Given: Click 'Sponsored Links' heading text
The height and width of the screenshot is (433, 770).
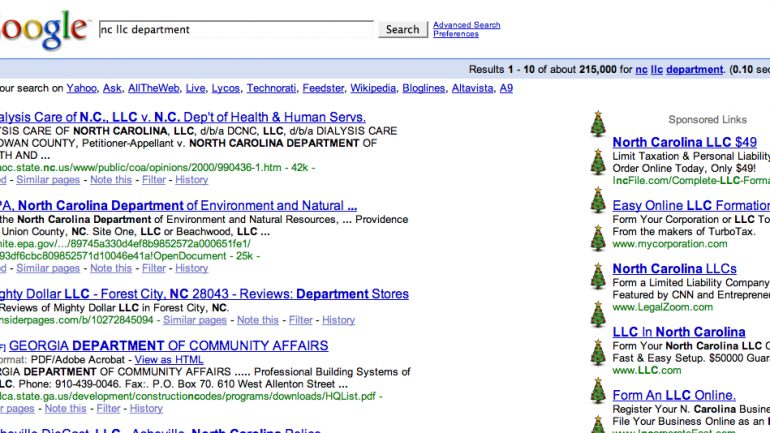Looking at the screenshot, I should 707,120.
